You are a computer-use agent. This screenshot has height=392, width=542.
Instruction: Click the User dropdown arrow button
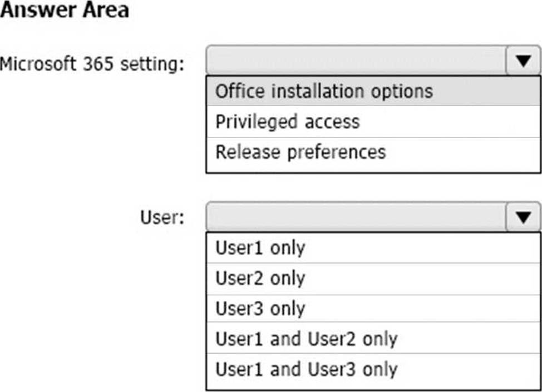pos(523,217)
